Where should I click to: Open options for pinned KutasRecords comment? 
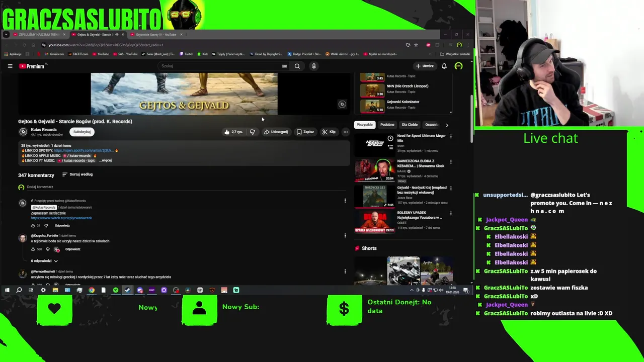pyautogui.click(x=345, y=201)
